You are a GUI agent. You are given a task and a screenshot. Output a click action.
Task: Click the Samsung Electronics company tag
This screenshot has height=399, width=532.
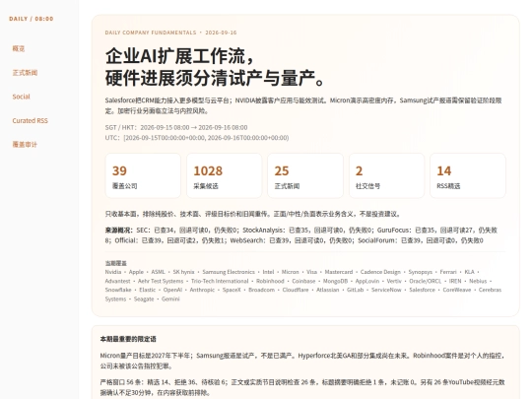point(229,272)
